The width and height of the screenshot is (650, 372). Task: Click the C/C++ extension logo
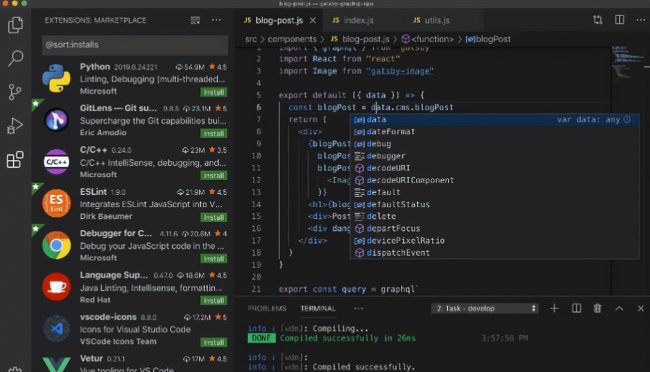(x=56, y=162)
